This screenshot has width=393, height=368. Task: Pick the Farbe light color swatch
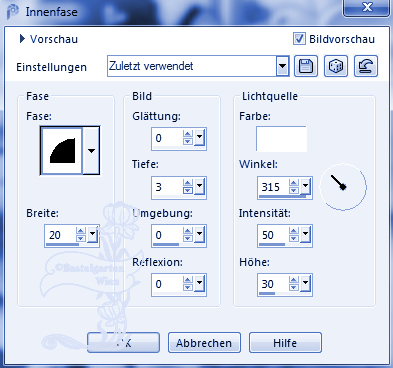[281, 139]
